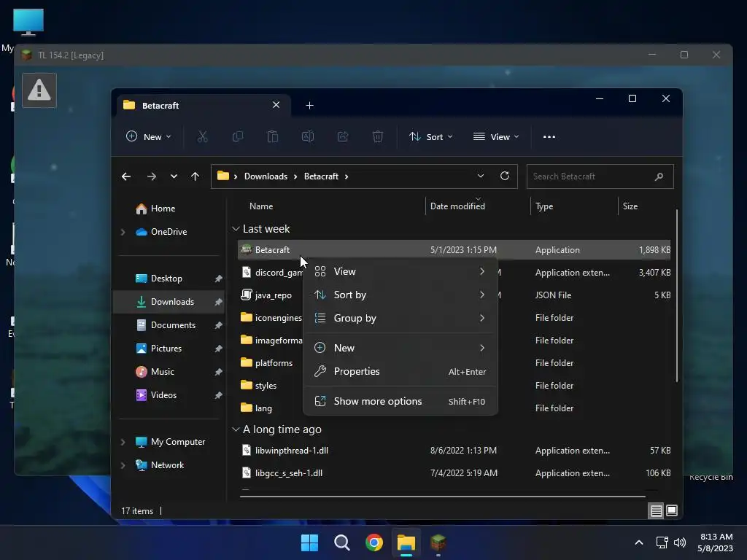Select the libgcc_s_seh-1.dll file

[x=454, y=473]
